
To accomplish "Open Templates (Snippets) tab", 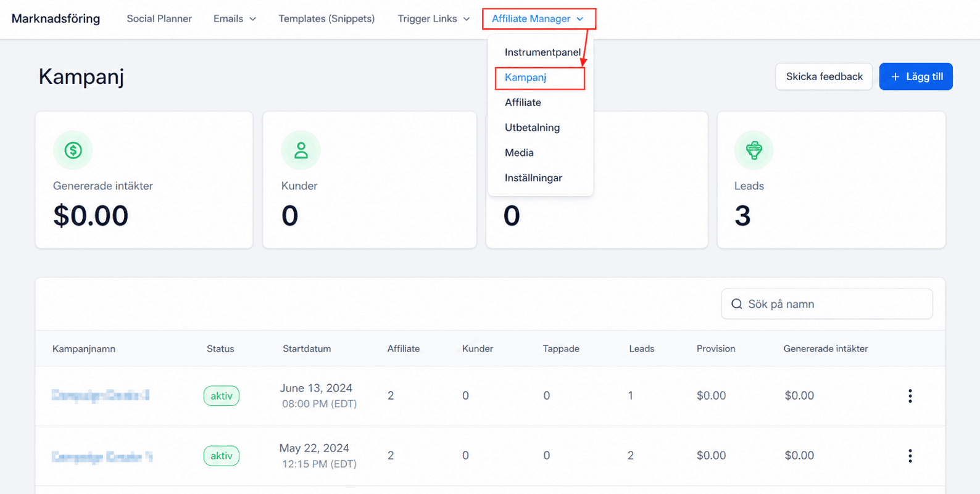I will (x=326, y=19).
